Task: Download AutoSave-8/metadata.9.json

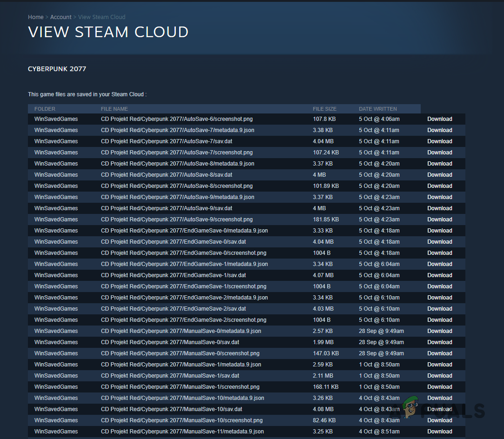Action: point(439,163)
